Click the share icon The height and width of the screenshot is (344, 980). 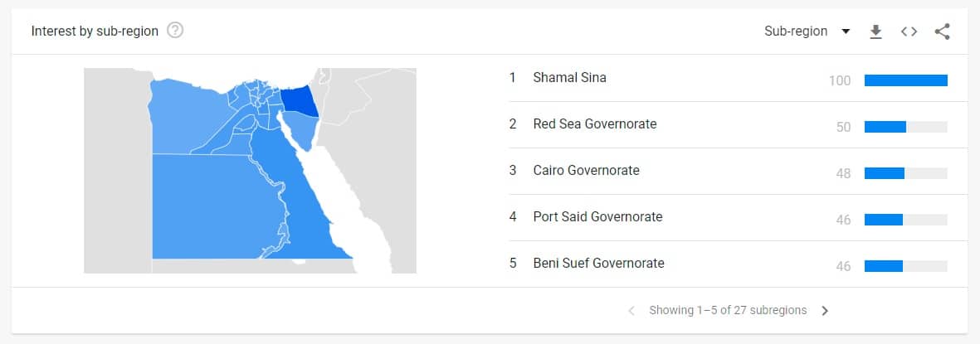942,31
